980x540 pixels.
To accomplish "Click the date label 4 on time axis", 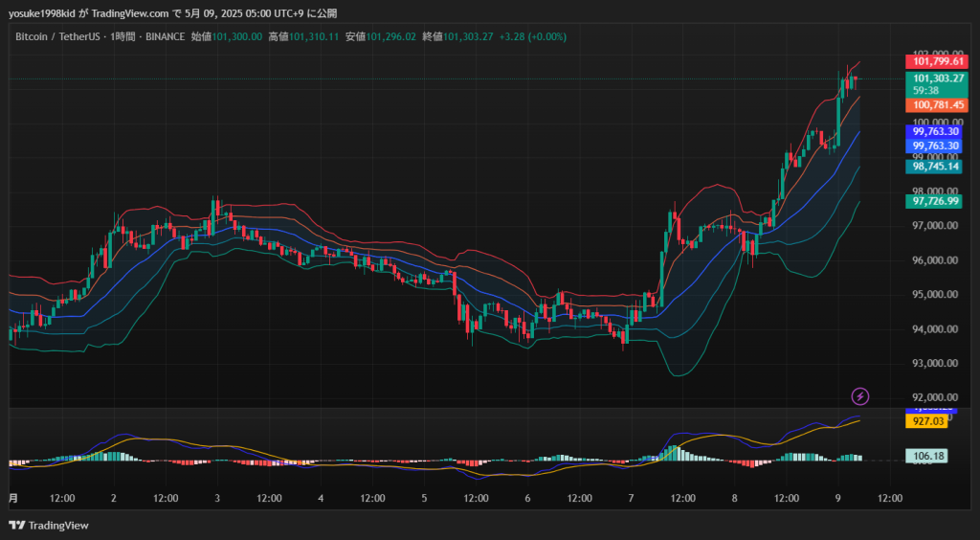I will pyautogui.click(x=321, y=498).
